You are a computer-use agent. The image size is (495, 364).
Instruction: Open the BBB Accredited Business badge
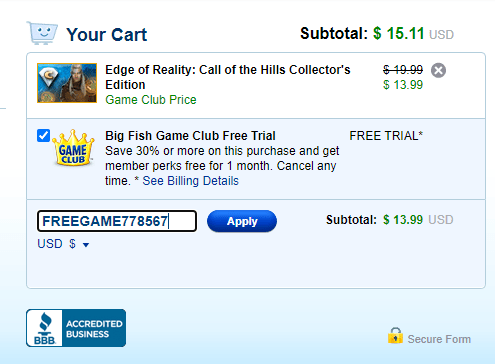76,328
